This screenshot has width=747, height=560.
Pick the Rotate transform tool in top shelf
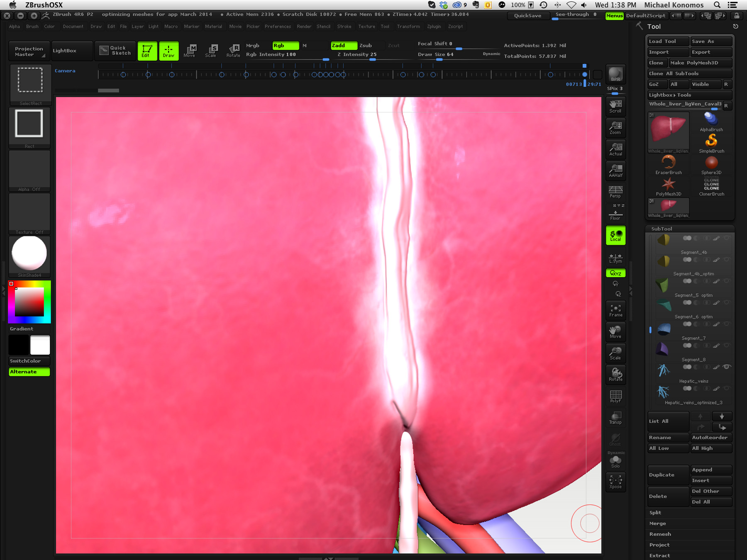[233, 51]
